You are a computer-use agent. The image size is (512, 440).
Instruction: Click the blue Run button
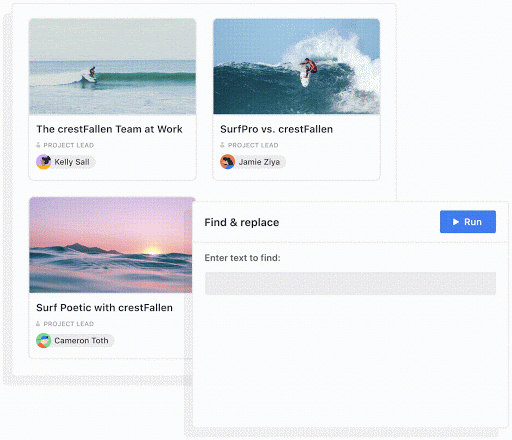pos(468,222)
